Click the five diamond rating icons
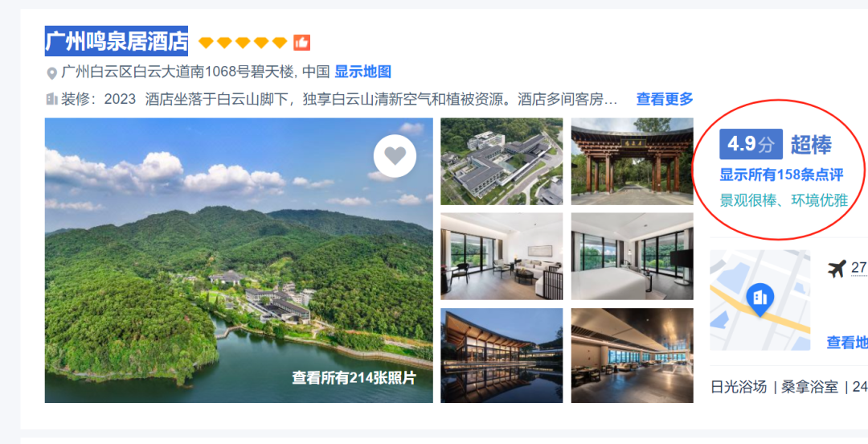 [x=243, y=43]
